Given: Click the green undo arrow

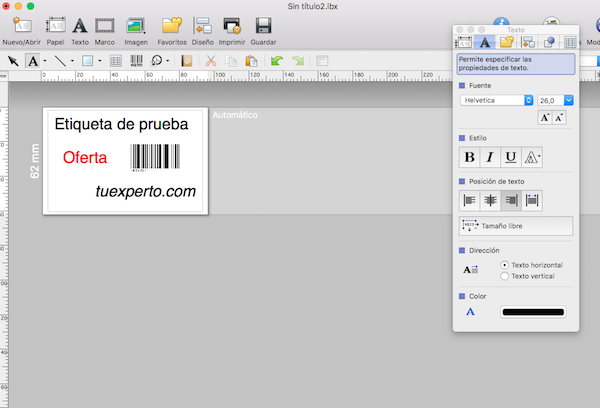Looking at the screenshot, I should pyautogui.click(x=277, y=60).
